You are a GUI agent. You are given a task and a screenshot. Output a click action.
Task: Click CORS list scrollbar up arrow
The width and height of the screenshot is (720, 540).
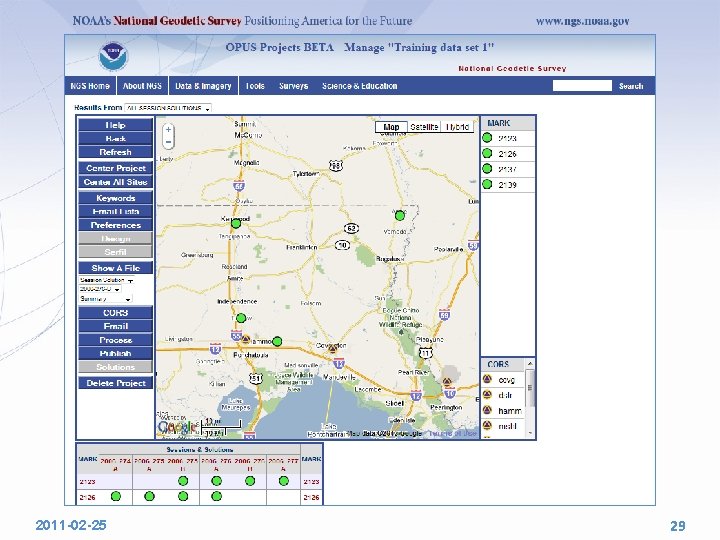pyautogui.click(x=530, y=364)
